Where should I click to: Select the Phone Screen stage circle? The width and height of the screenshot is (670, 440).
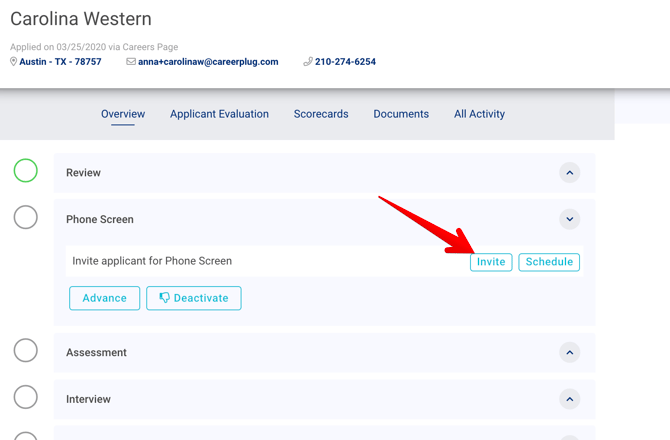pyautogui.click(x=26, y=217)
